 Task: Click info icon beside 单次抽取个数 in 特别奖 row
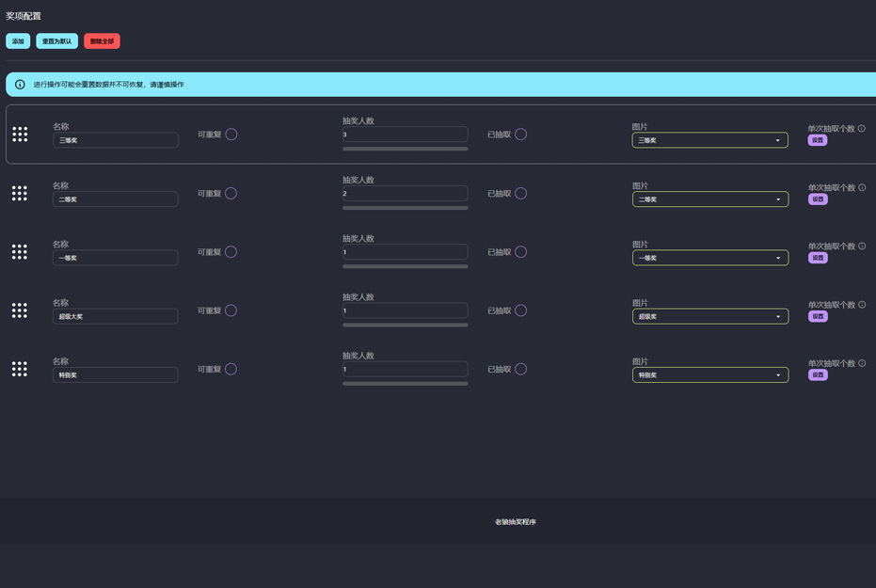[x=861, y=363]
